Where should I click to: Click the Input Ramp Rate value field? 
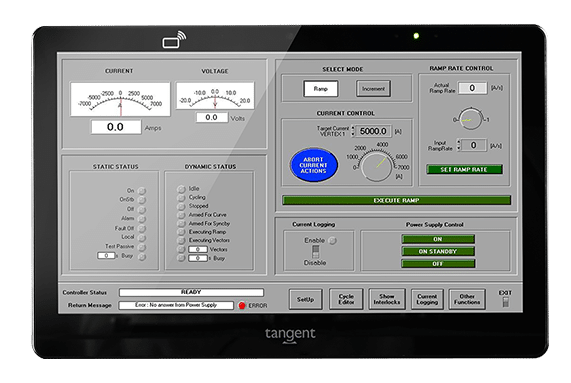click(474, 145)
